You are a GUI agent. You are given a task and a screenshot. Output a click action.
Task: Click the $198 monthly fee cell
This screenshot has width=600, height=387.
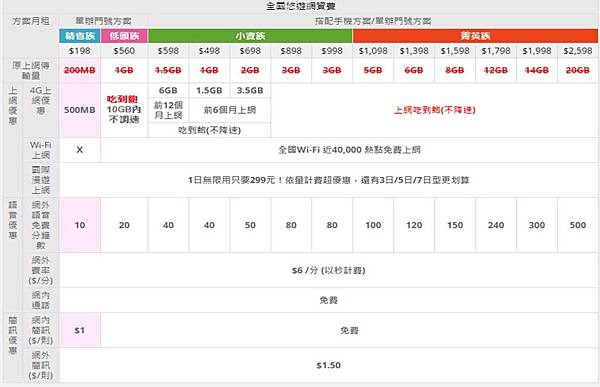click(80, 51)
